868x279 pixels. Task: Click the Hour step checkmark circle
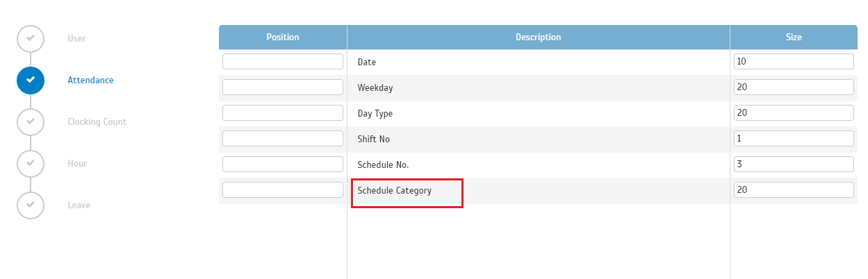click(x=31, y=163)
